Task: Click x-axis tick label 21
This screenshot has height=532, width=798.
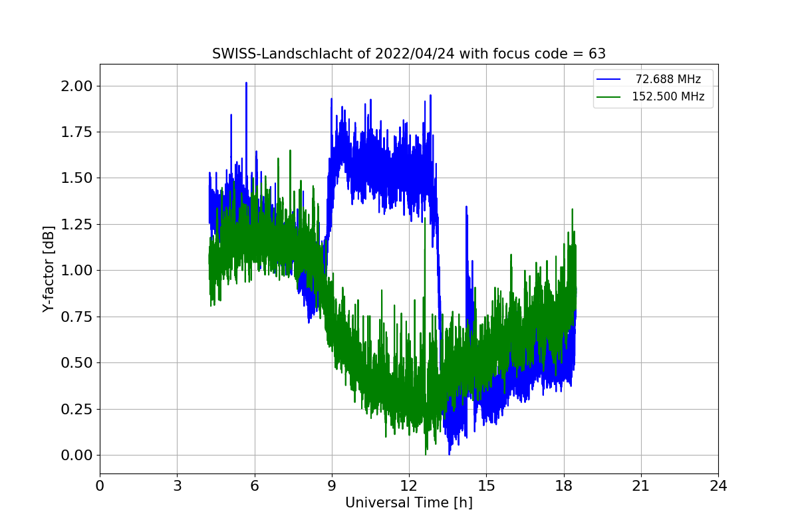Action: click(x=641, y=486)
